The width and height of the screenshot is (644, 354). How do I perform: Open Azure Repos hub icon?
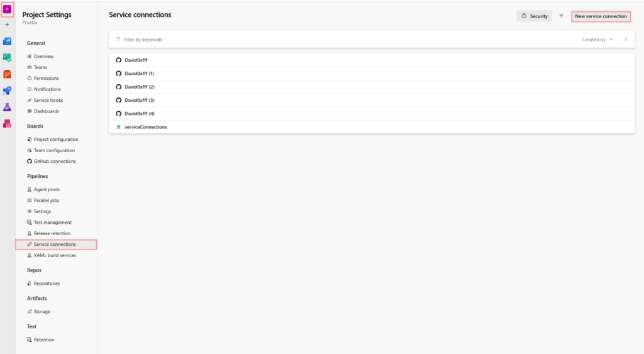point(7,74)
